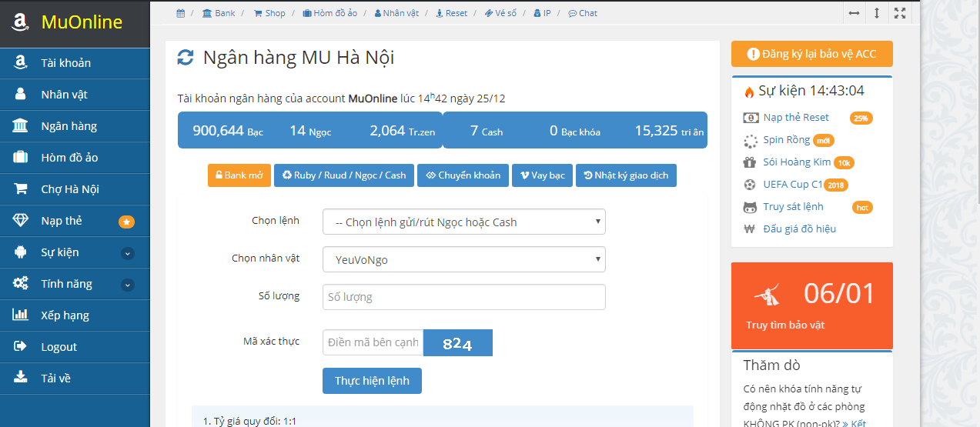Open Chợ Hà Nội sidebar item
This screenshot has height=427, width=980.
pyautogui.click(x=75, y=189)
